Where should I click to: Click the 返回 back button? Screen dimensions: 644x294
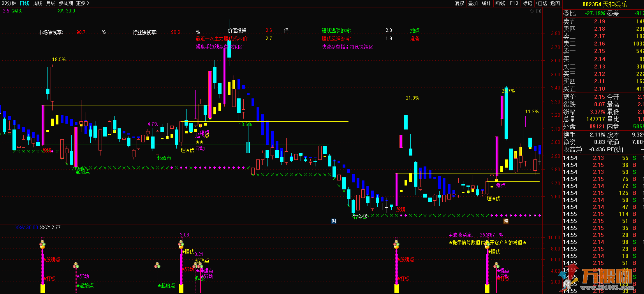(x=555, y=3)
